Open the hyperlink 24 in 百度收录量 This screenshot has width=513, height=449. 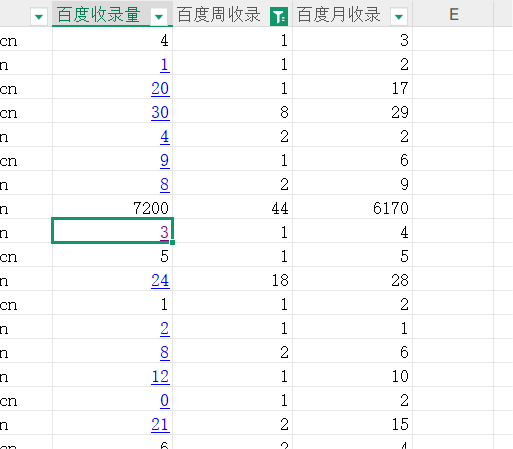[x=160, y=281]
